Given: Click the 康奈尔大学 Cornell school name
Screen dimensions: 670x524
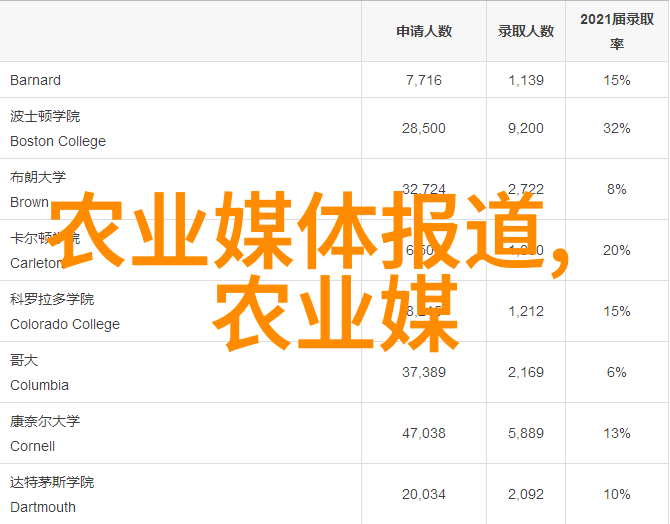Looking at the screenshot, I should click(46, 434).
